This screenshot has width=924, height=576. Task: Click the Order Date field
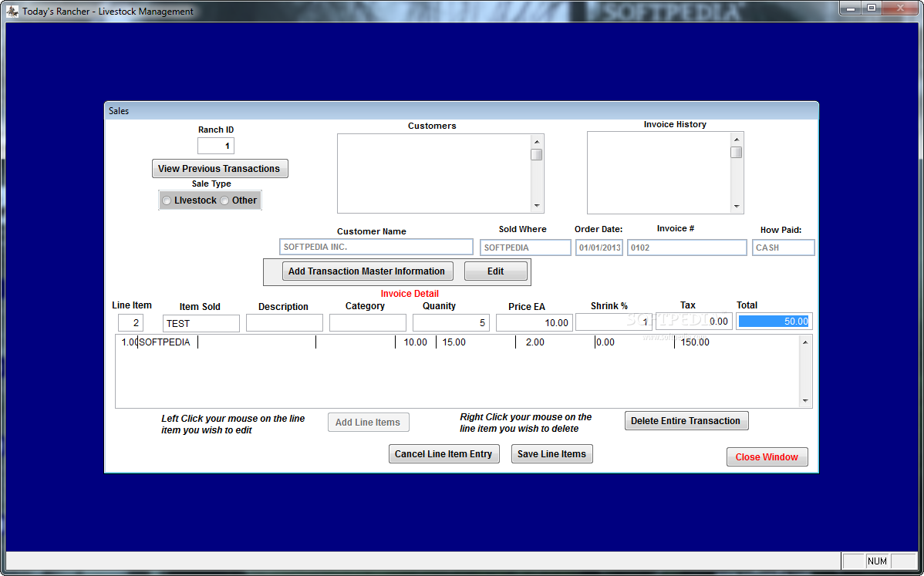coord(599,248)
